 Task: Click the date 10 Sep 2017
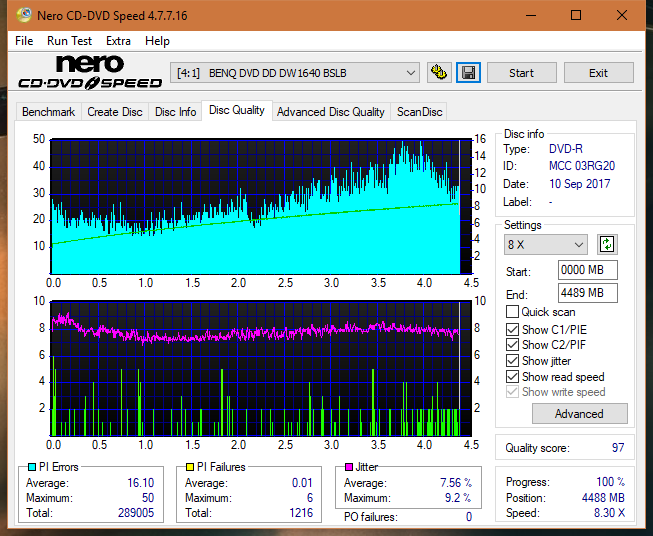click(579, 184)
